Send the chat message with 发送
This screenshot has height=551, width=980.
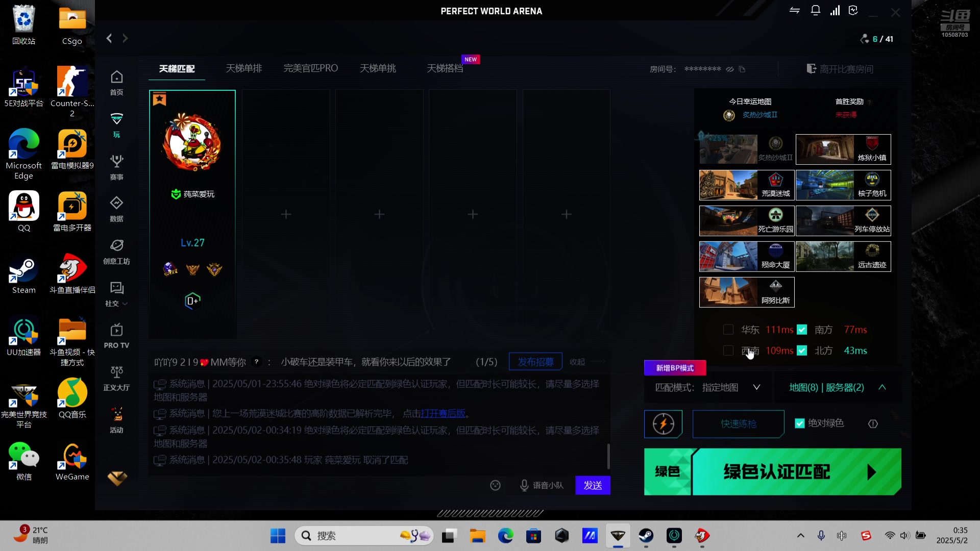point(593,485)
